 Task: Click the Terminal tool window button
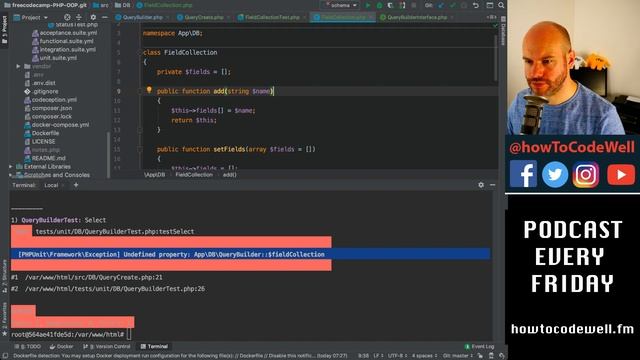point(154,347)
